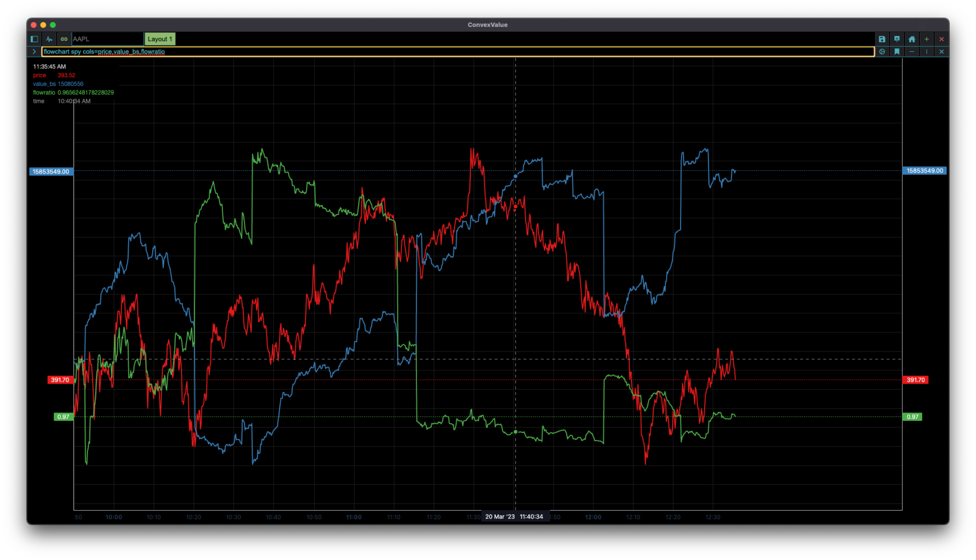Select the Layout 1 tab
The image size is (976, 560).
(x=160, y=39)
